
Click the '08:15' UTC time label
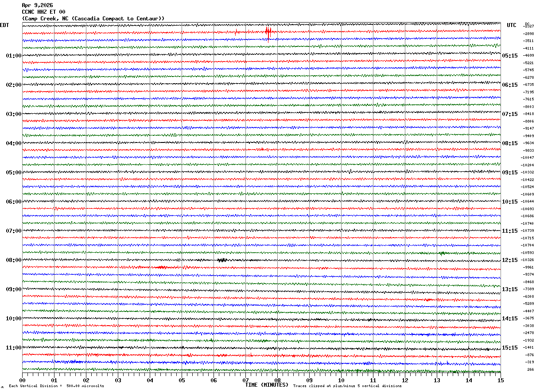[510, 143]
